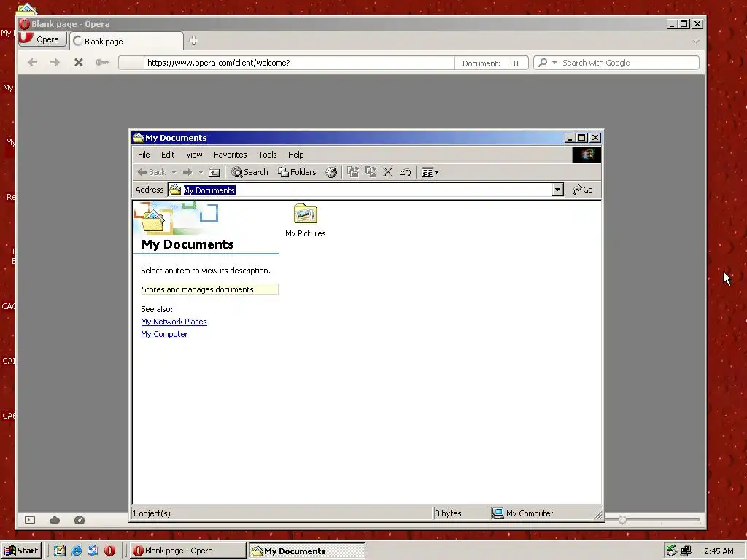
Task: Click the Opera URL address field
Action: [x=299, y=63]
